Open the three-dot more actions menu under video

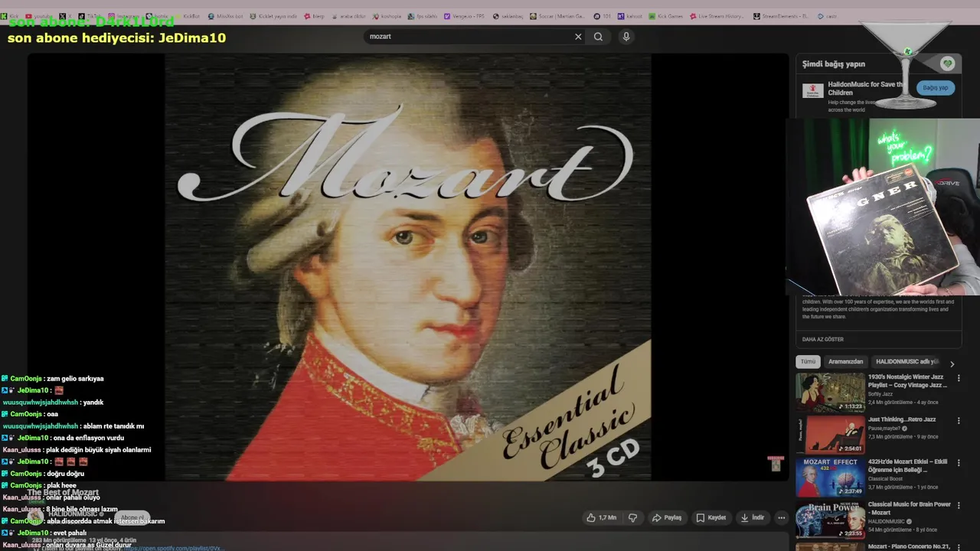pyautogui.click(x=781, y=517)
